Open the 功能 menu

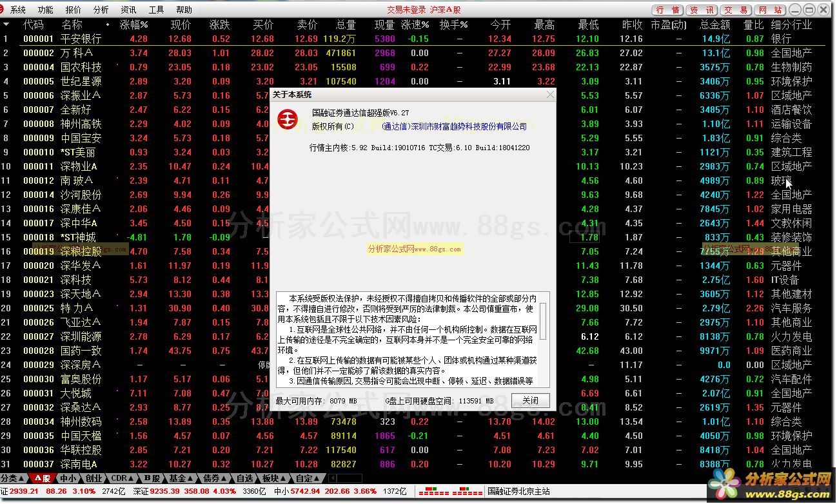pos(46,10)
